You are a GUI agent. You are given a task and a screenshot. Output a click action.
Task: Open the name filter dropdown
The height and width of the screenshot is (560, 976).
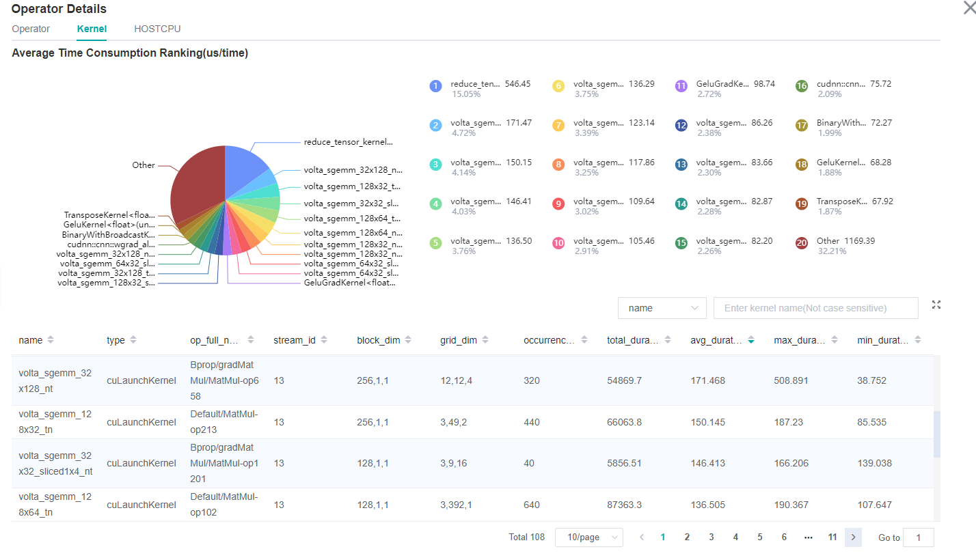pos(662,308)
